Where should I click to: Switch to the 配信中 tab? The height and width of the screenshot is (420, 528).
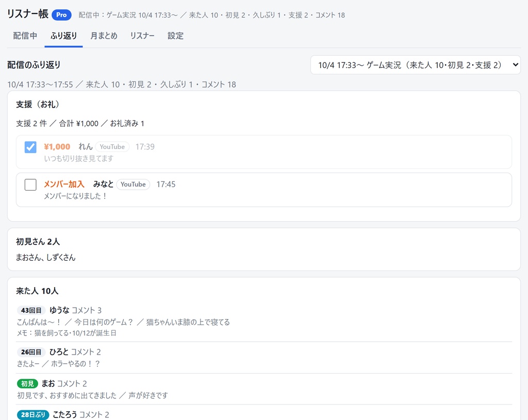(25, 36)
